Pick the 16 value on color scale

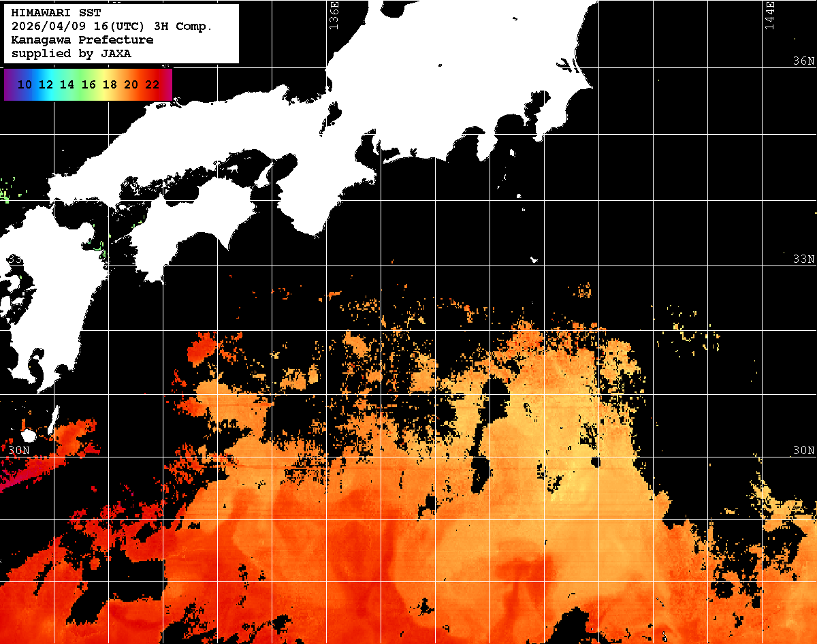click(x=89, y=85)
